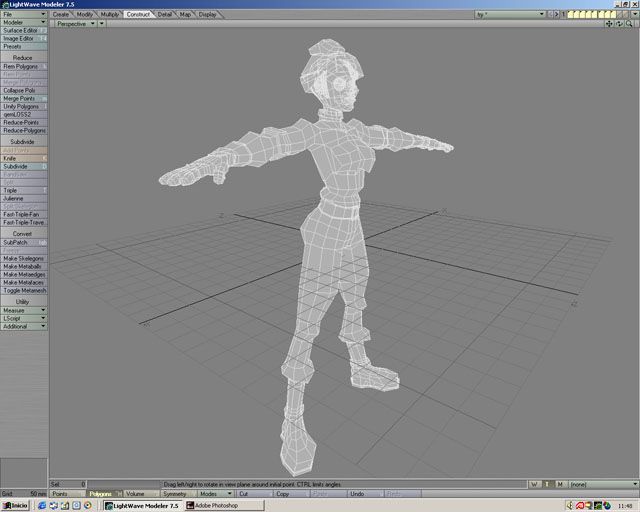Screen dimensions: 640x512
Task: Click the red tray icon next to volume
Action: (580, 505)
